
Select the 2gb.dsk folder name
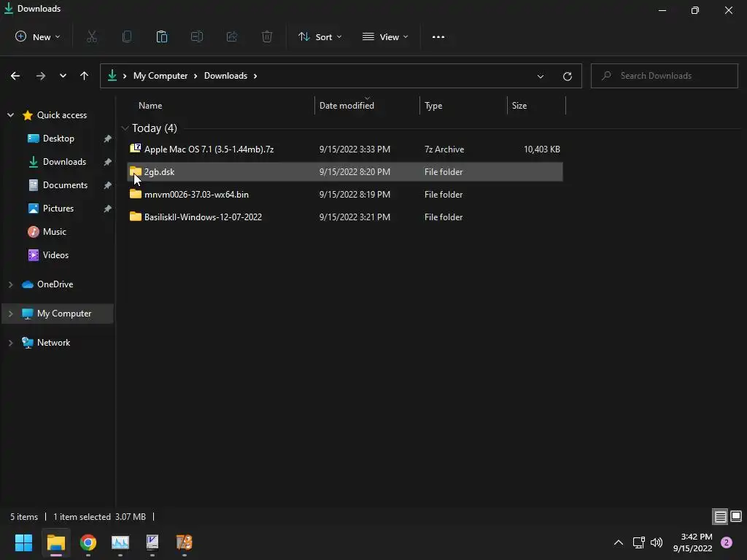pyautogui.click(x=159, y=171)
